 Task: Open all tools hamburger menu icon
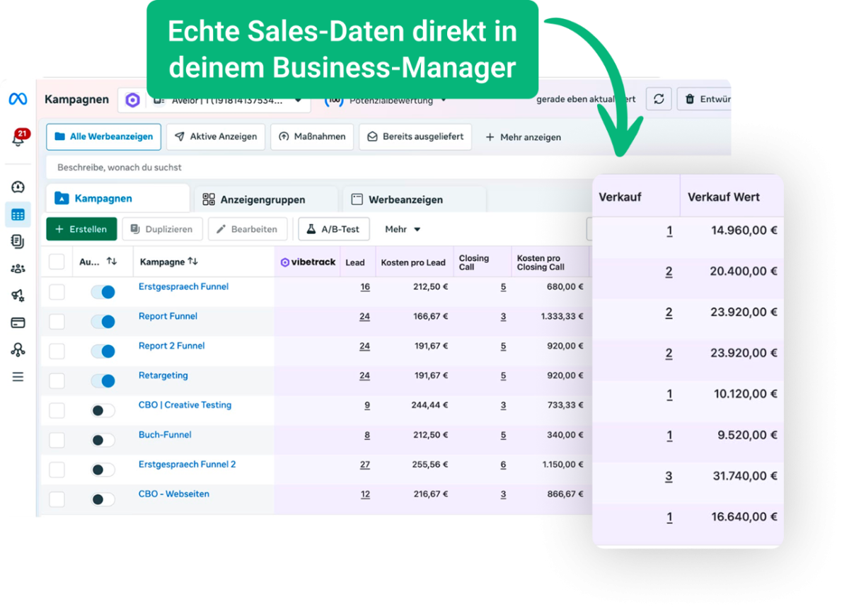pos(18,377)
